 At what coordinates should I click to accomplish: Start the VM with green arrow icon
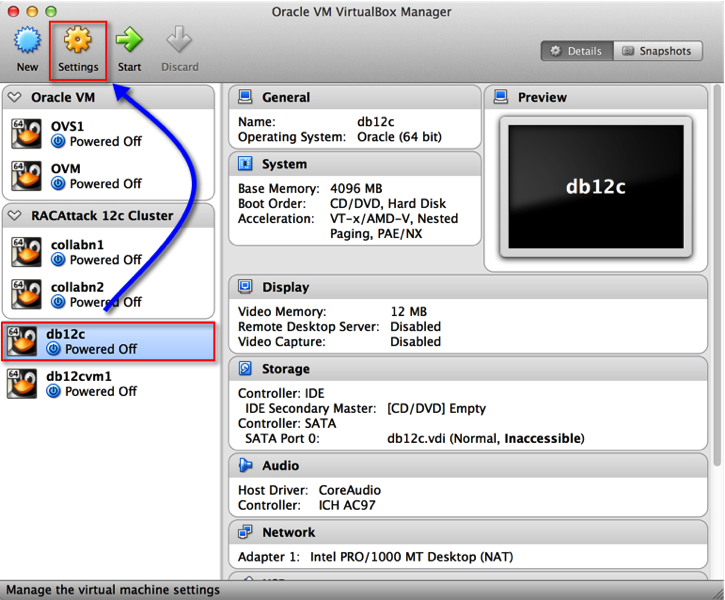coord(129,40)
